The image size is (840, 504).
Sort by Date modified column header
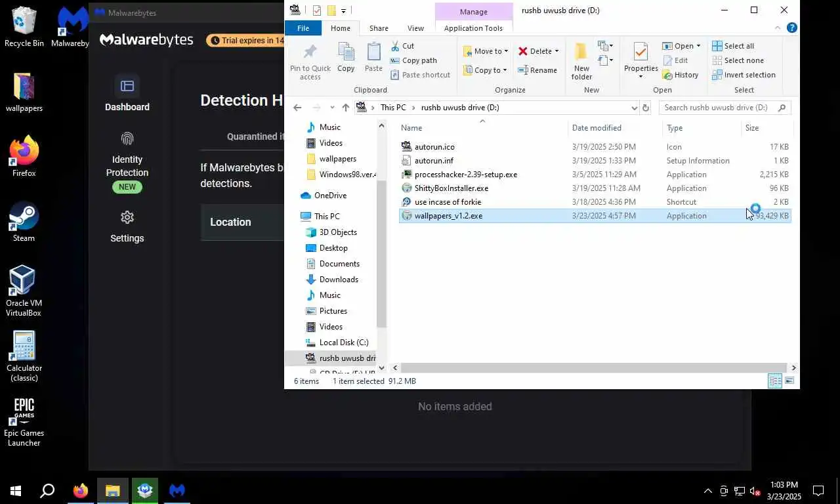(615, 127)
